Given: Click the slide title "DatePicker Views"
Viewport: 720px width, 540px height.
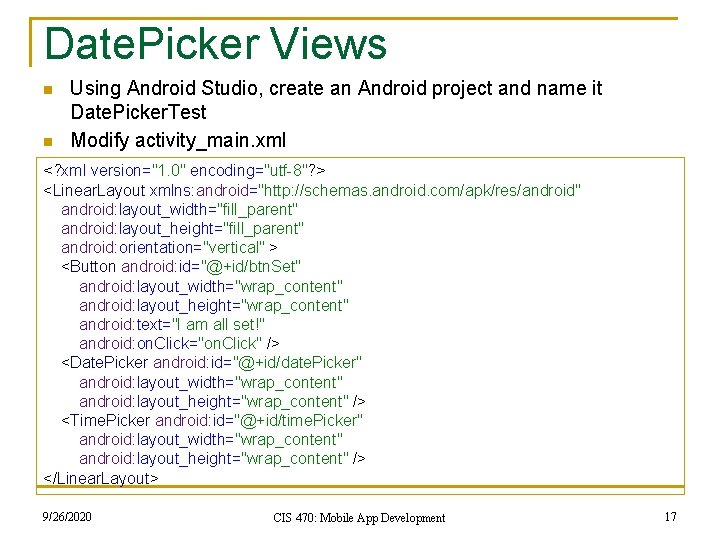Looking at the screenshot, I should [x=215, y=44].
